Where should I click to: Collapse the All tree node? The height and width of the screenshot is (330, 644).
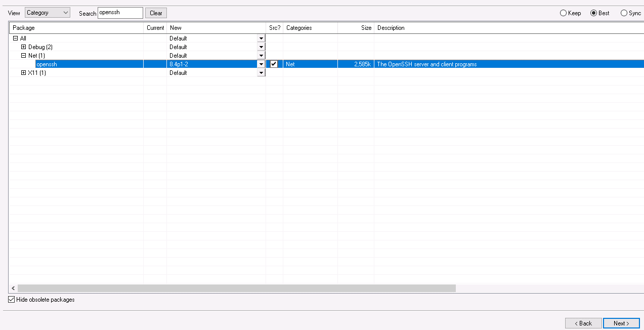15,38
